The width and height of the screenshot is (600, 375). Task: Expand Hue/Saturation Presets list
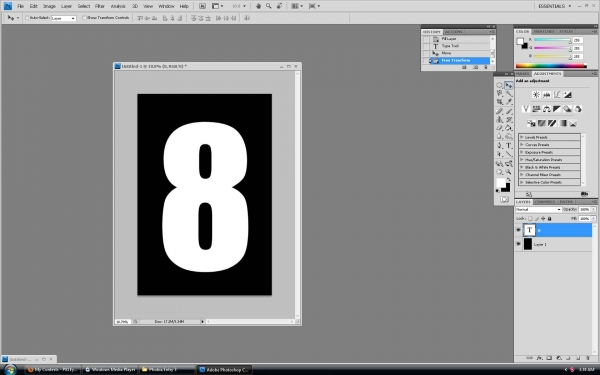click(x=521, y=160)
